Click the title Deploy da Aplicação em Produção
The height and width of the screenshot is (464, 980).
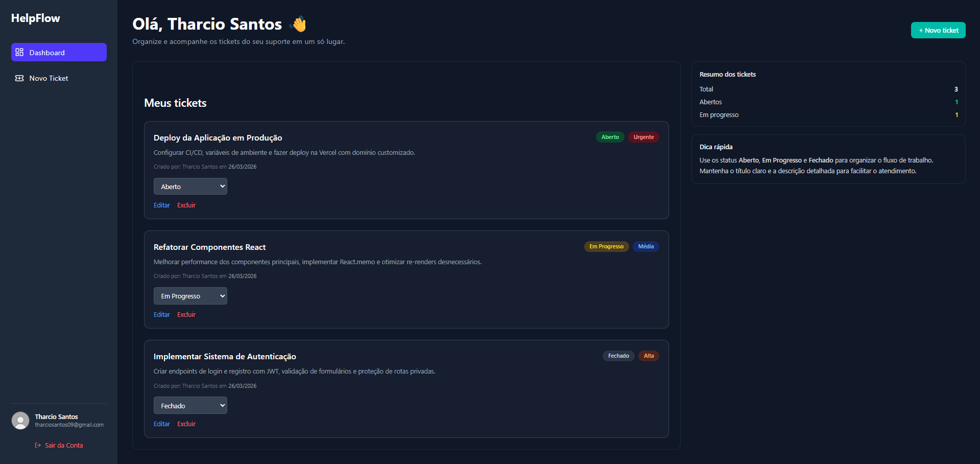click(x=218, y=137)
